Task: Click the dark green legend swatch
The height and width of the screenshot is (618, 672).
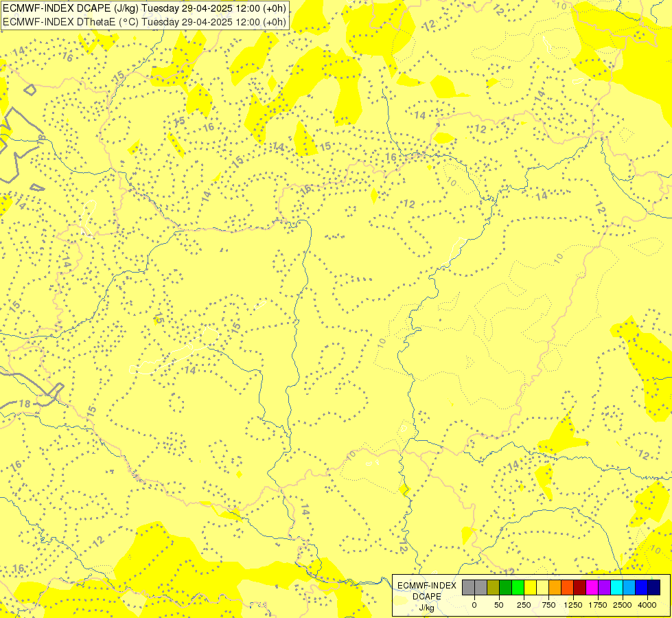Action: [x=506, y=587]
